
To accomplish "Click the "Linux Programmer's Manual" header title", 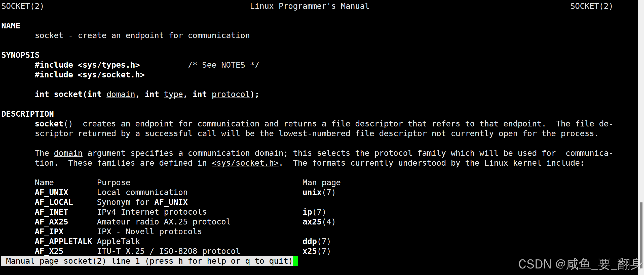I will pyautogui.click(x=309, y=6).
